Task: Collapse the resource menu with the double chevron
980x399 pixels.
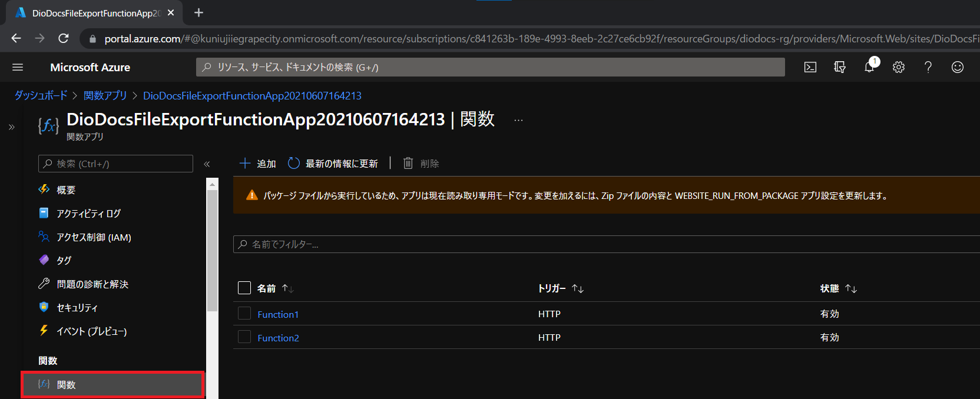Action: pos(207,164)
